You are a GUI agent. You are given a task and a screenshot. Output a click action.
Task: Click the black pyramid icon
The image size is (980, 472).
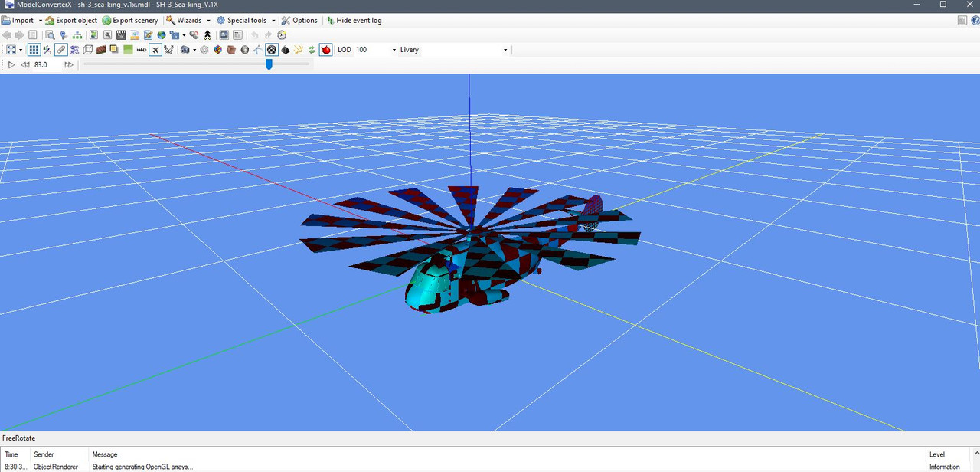pos(286,50)
